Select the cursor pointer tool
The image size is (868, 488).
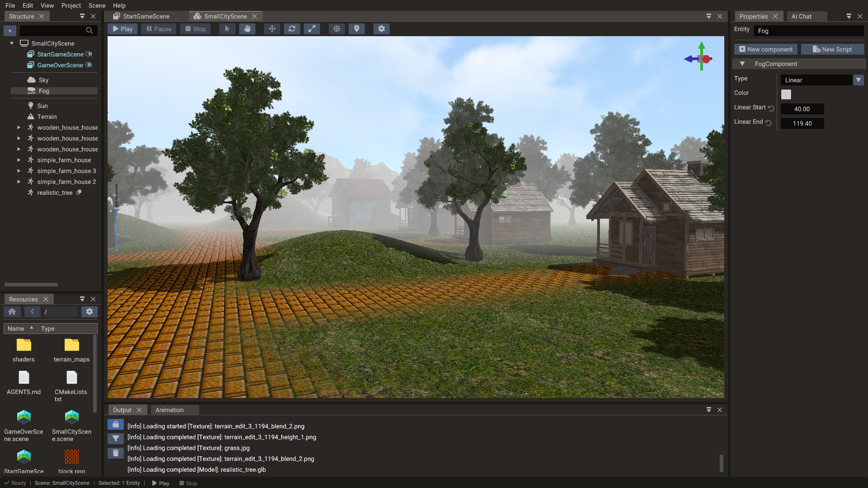point(227,29)
